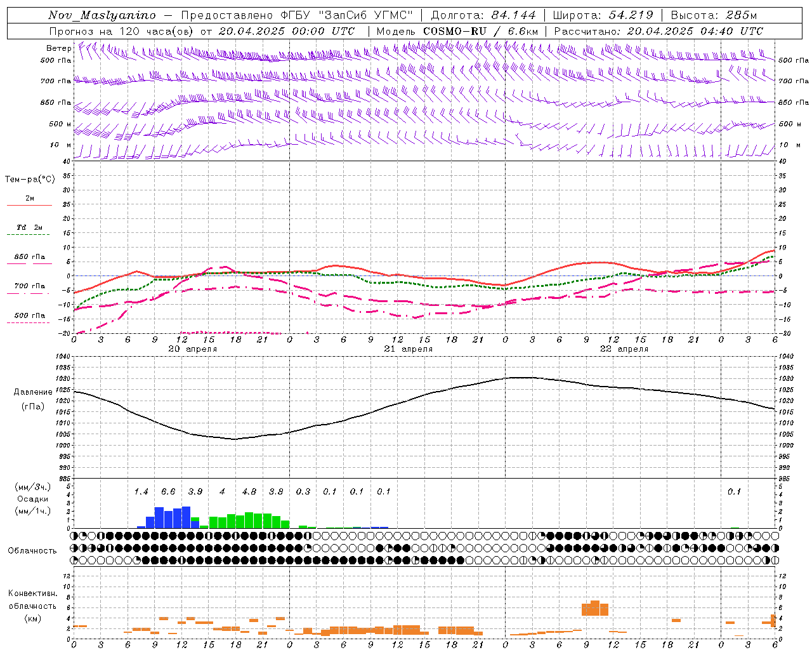Select the Высота: 285м header field
812x650 pixels.
713,15
